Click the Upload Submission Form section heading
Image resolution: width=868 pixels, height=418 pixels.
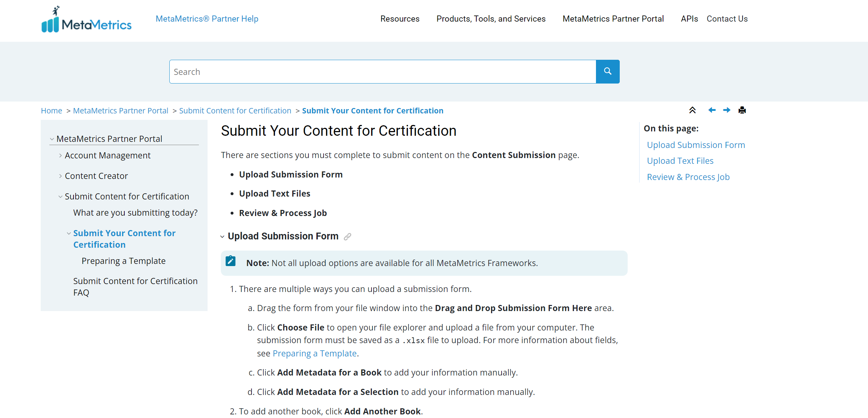tap(283, 236)
